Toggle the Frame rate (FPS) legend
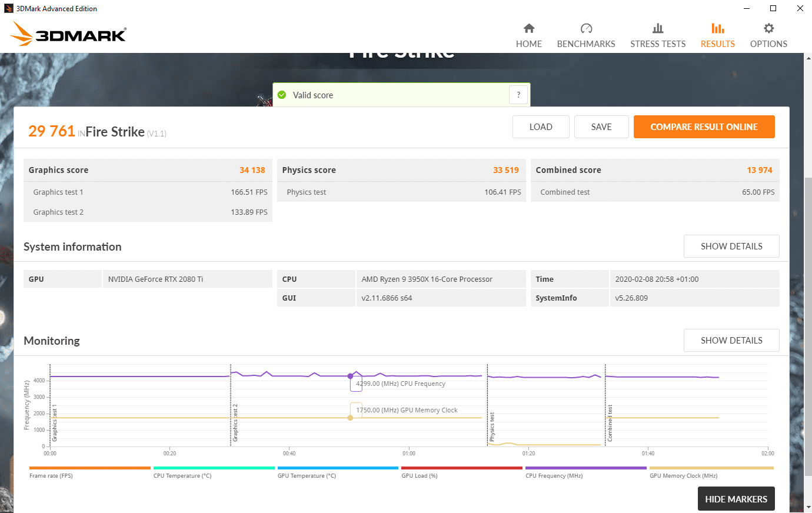This screenshot has width=812, height=513. [90, 472]
